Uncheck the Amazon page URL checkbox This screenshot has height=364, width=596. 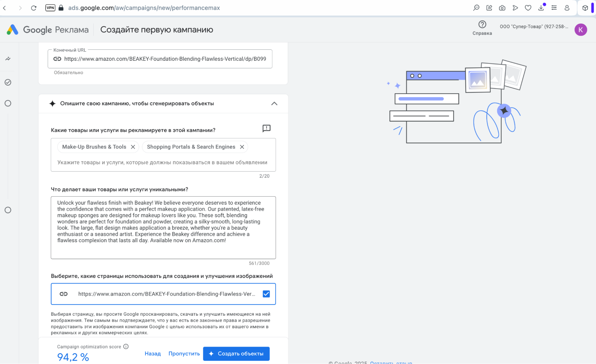(x=266, y=294)
